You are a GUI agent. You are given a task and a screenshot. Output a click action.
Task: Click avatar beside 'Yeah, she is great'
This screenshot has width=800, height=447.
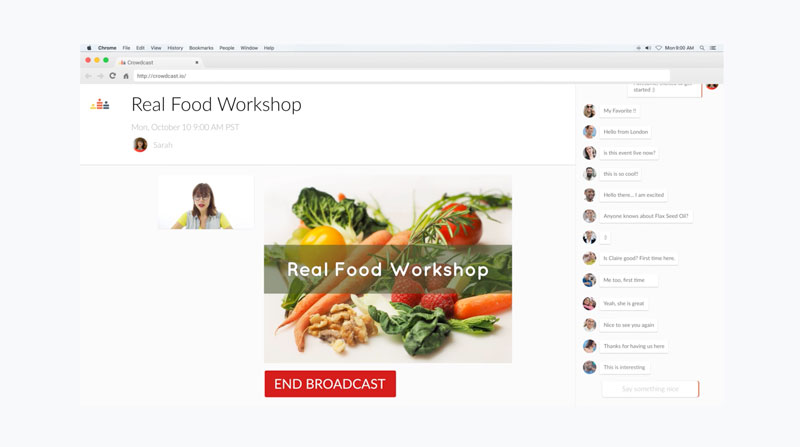pyautogui.click(x=589, y=304)
